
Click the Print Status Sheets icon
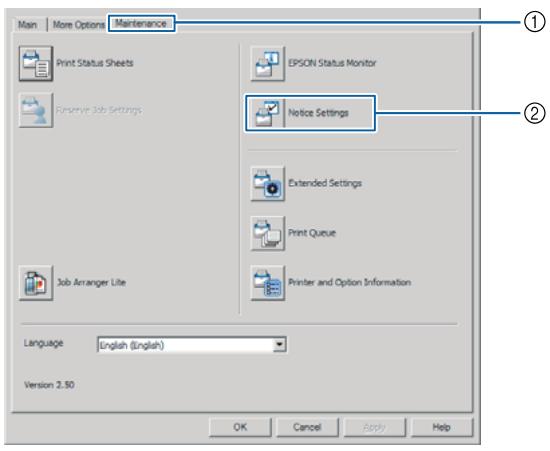coord(36,63)
